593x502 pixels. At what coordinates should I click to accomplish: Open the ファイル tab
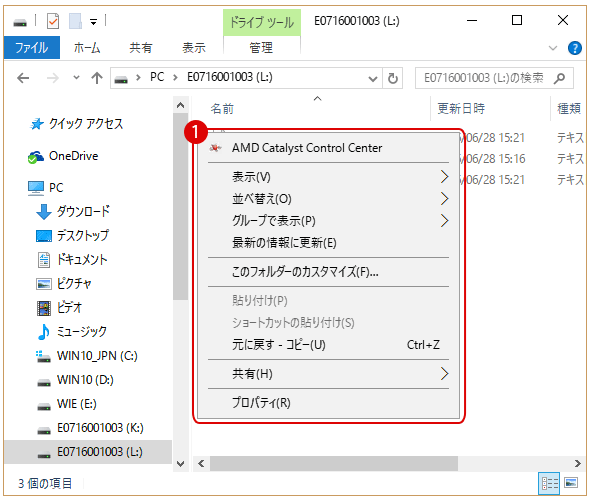[32, 48]
